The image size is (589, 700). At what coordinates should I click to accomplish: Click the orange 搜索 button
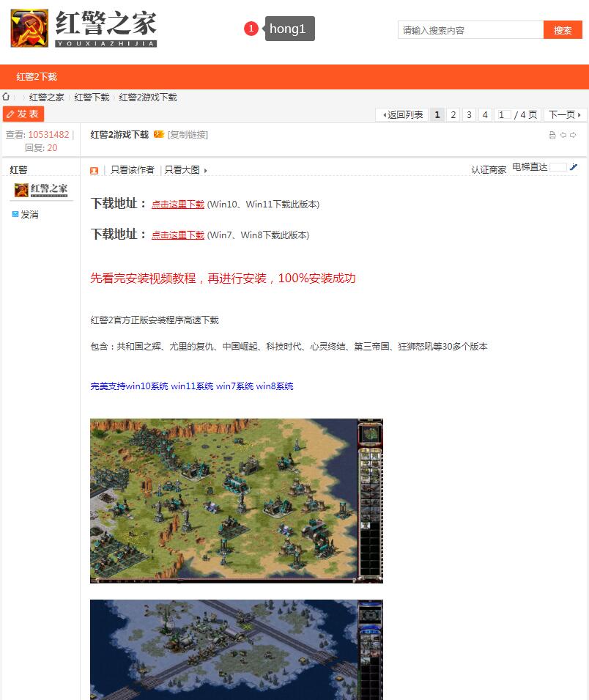563,30
